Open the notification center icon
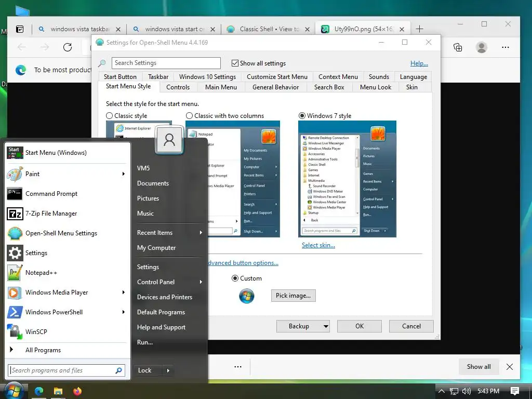This screenshot has width=532, height=399. pyautogui.click(x=515, y=391)
